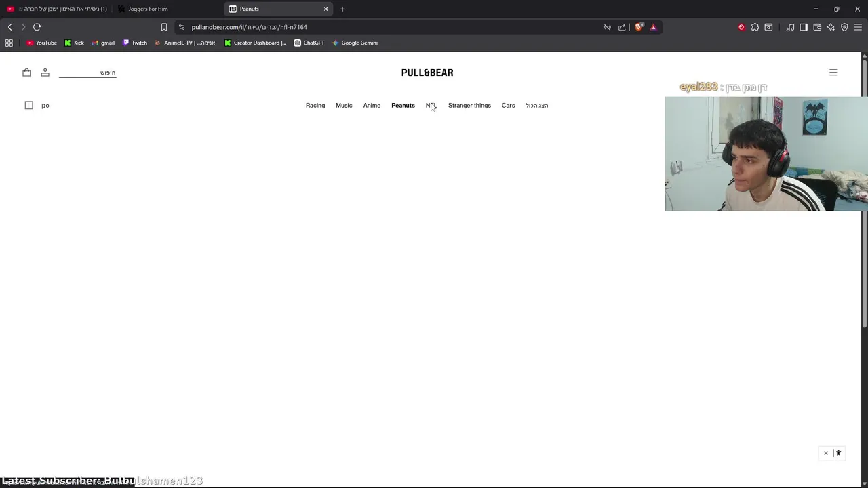The width and height of the screenshot is (868, 488).
Task: Open the AnimeIL-TV bookmark
Action: [185, 43]
